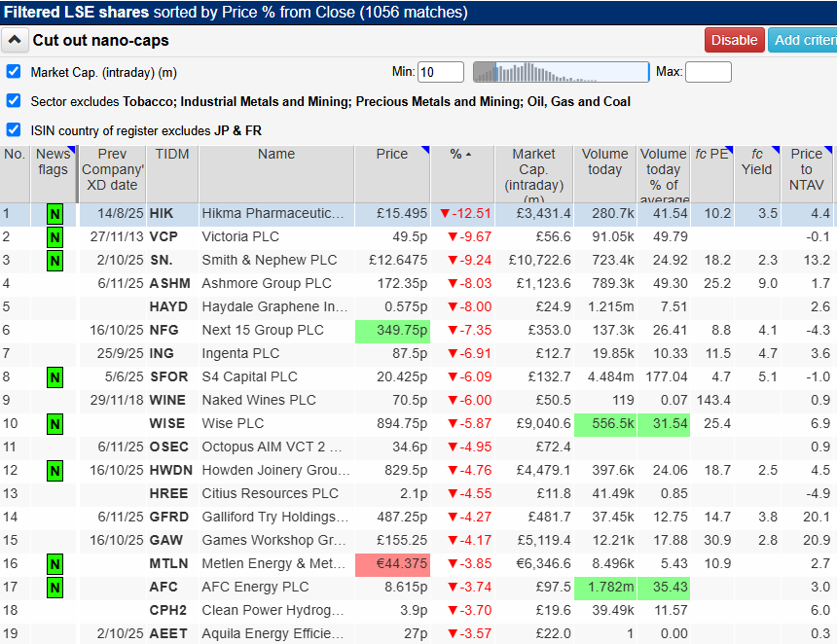Viewport: 837px width, 644px height.
Task: Click Games Workshop Price to NTAV 20.9
Action: pos(817,541)
